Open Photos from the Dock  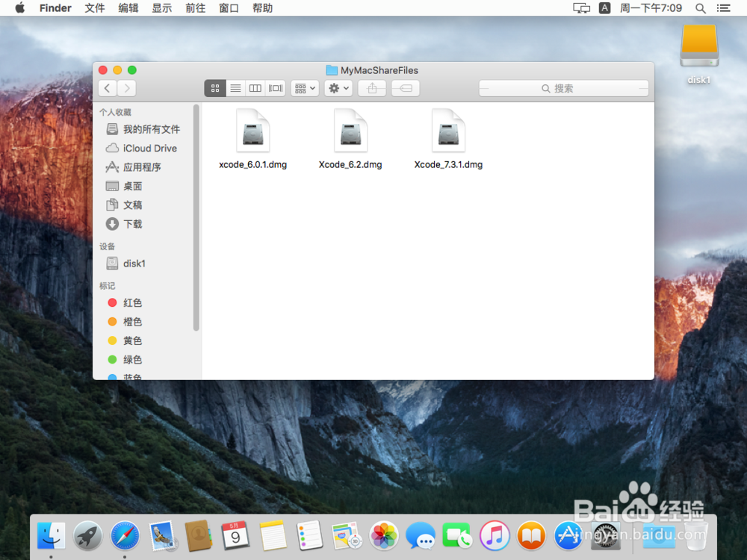pyautogui.click(x=383, y=535)
